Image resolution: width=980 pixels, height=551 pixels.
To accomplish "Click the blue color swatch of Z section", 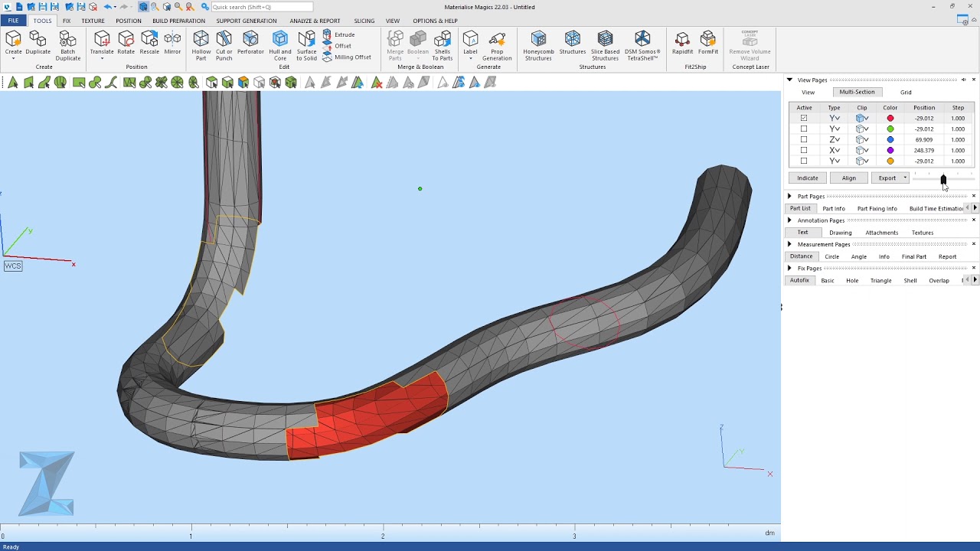I will tap(890, 140).
